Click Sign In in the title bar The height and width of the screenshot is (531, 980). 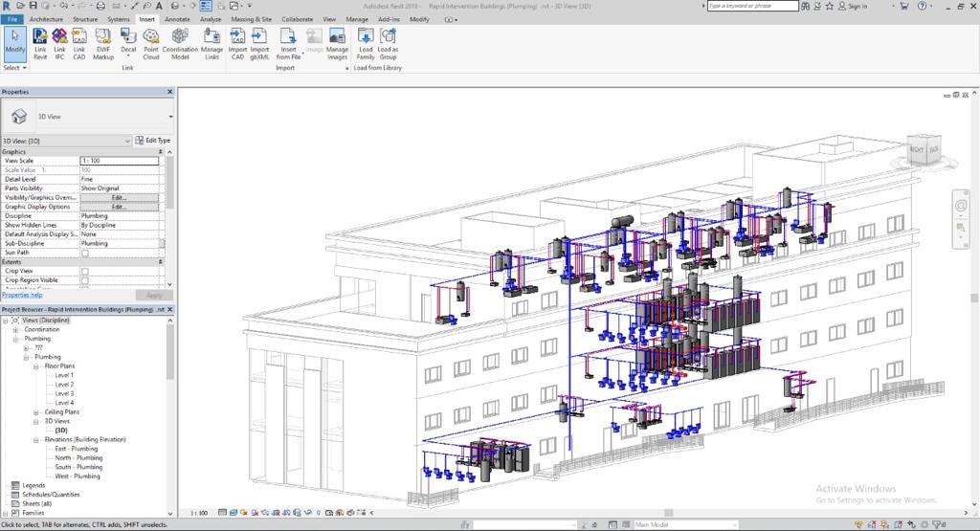853,6
